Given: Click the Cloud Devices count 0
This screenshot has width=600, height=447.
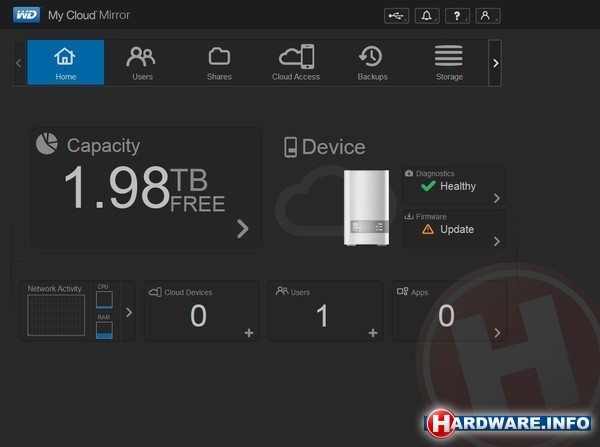Looking at the screenshot, I should point(198,316).
